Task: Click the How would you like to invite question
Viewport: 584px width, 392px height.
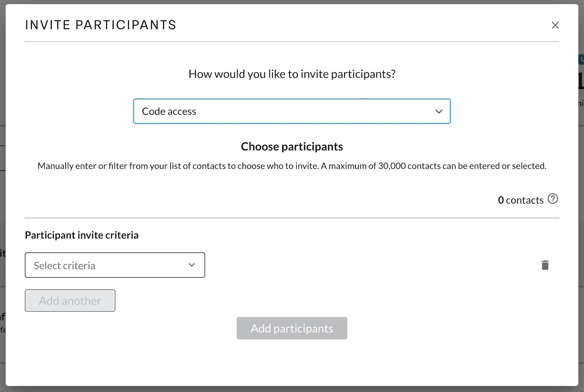Action: pyautogui.click(x=292, y=74)
